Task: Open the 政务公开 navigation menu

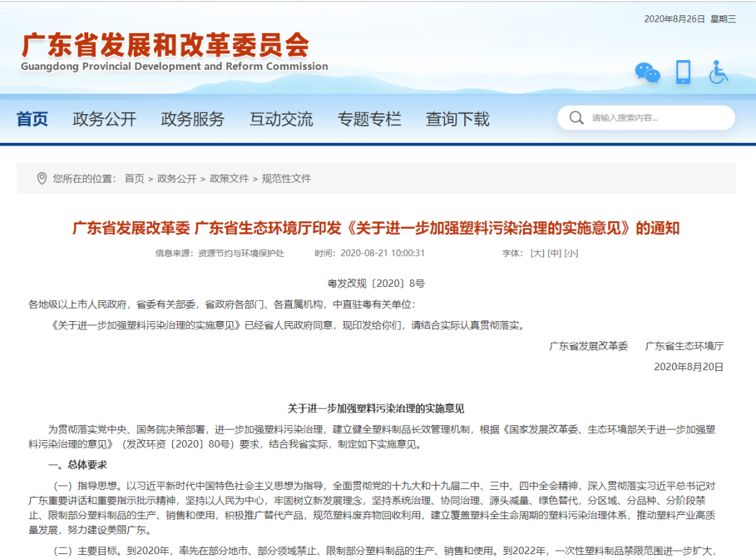Action: pos(104,118)
